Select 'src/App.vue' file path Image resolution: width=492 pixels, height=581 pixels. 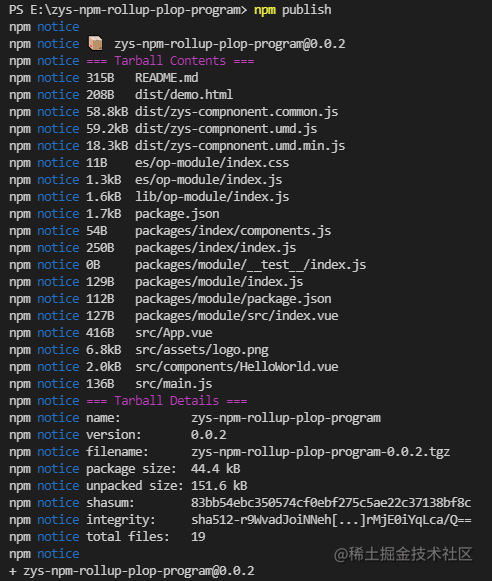coord(174,333)
